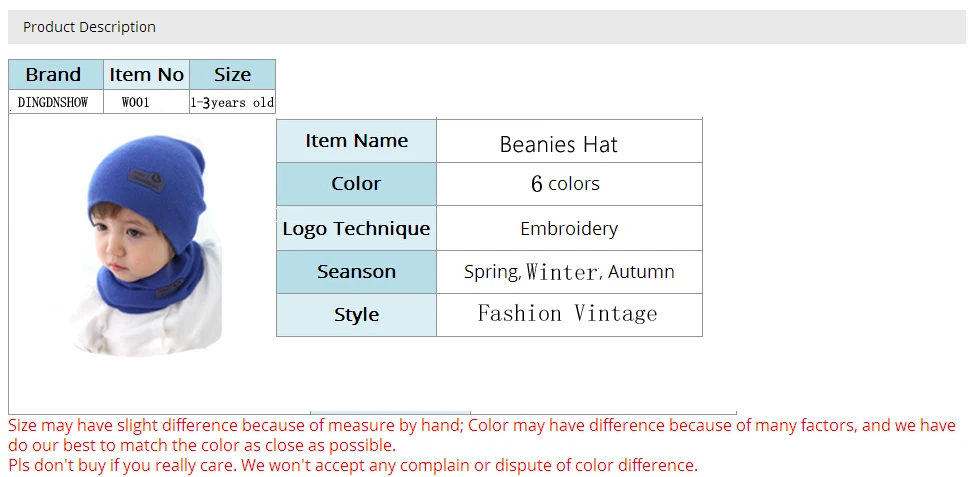Screen dimensions: 973x477
Task: Click the Color label cell
Action: [x=357, y=184]
